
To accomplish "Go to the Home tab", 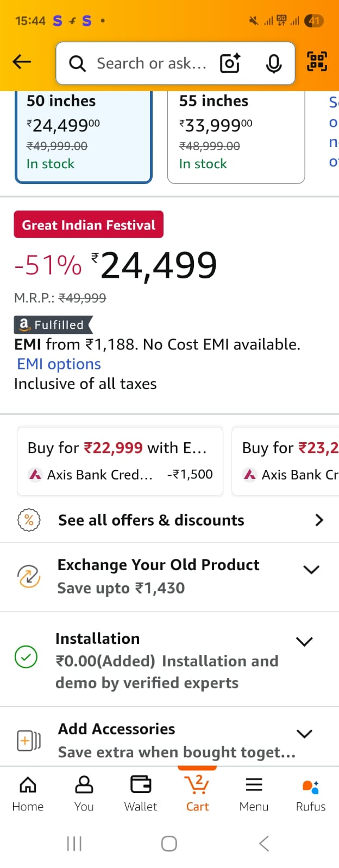I will pyautogui.click(x=28, y=793).
